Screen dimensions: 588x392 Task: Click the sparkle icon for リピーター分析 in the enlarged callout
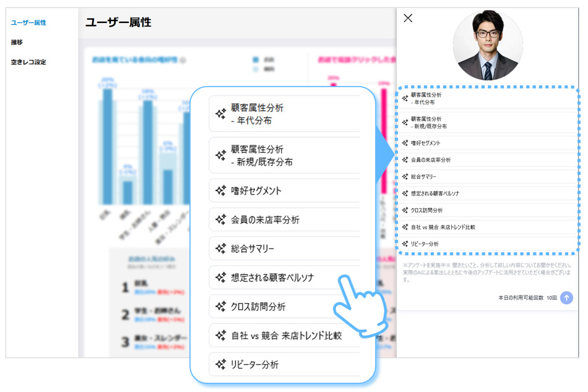point(220,365)
